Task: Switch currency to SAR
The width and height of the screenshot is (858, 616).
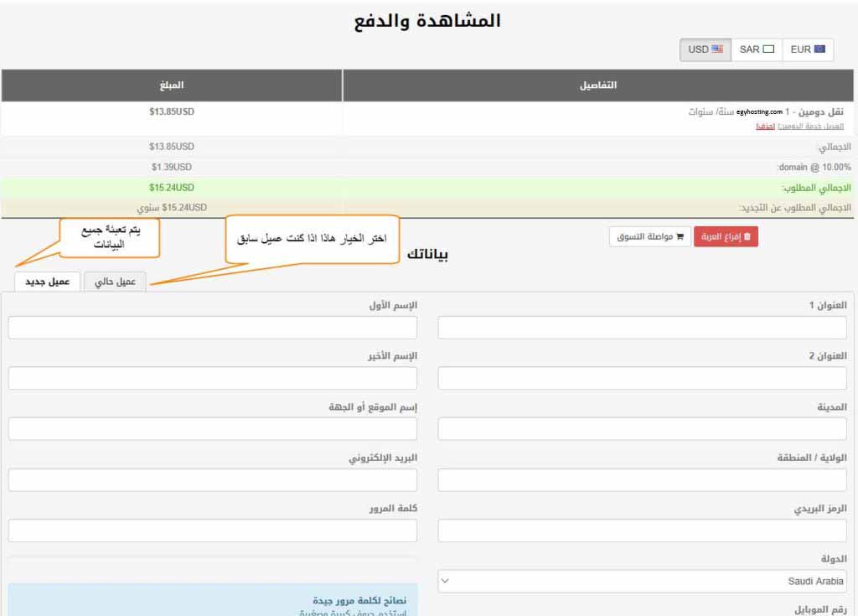Action: point(757,49)
